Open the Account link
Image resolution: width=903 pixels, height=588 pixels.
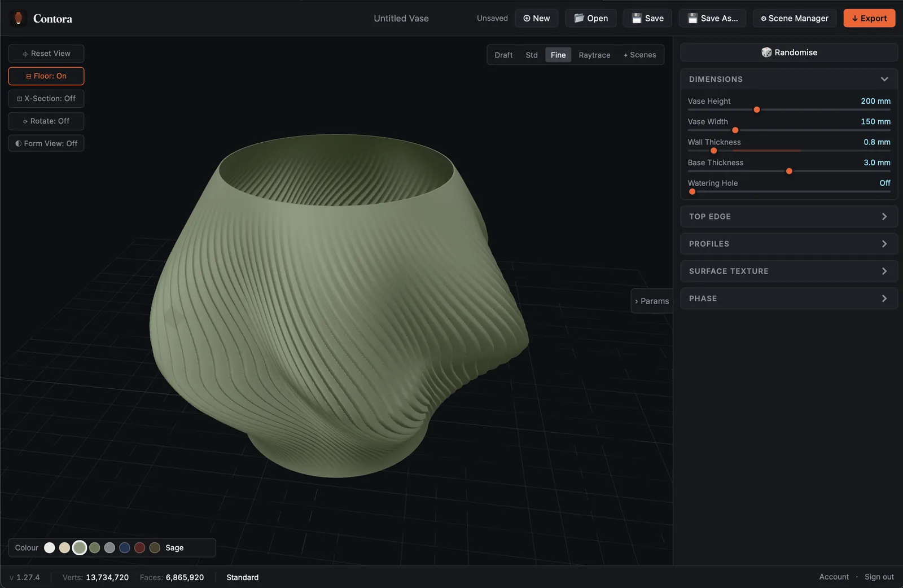(834, 577)
